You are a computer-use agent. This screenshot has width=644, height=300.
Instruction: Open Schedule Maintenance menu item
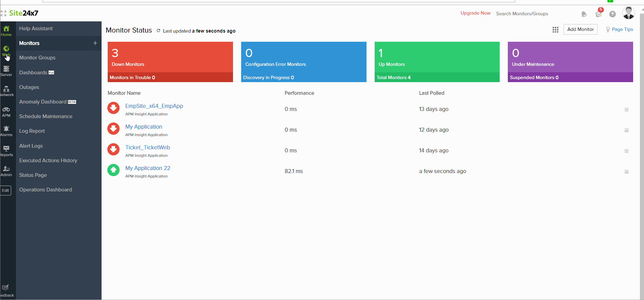tap(46, 116)
